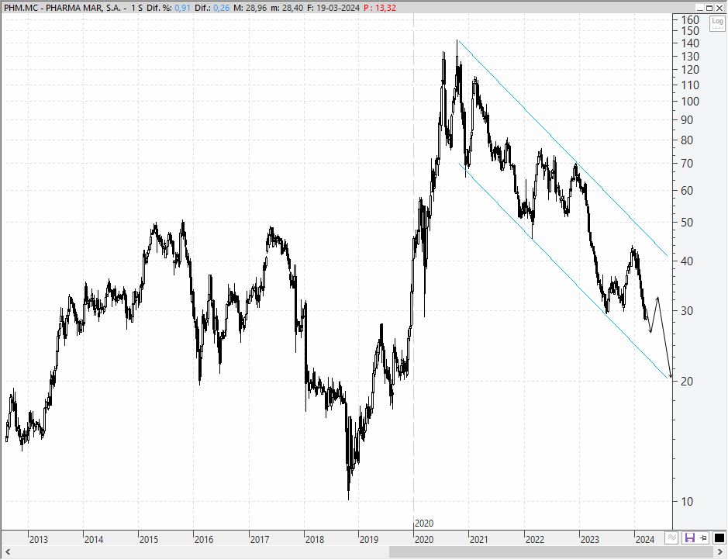Click the 'M: 28,96' maximum value in the header
Screen dimensions: 728x560
(x=250, y=8)
